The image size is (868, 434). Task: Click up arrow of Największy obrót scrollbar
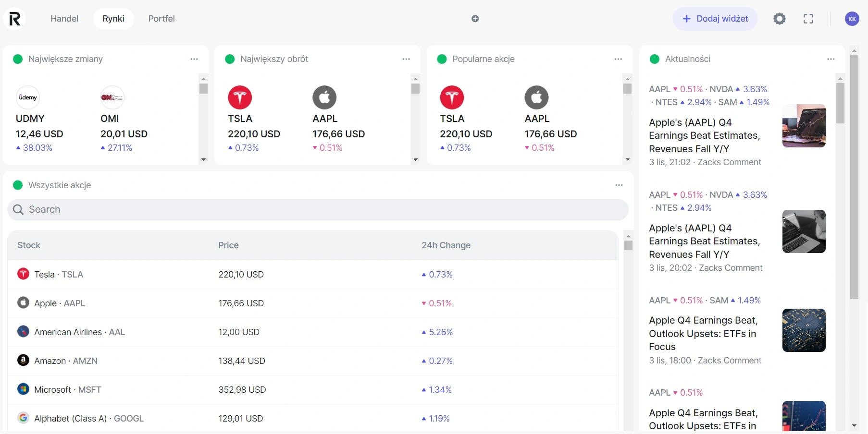click(416, 79)
